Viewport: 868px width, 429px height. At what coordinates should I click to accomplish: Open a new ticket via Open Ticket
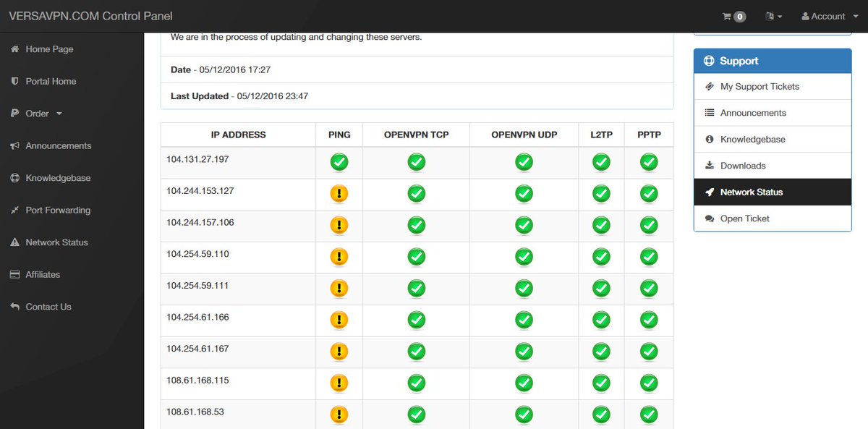[743, 218]
